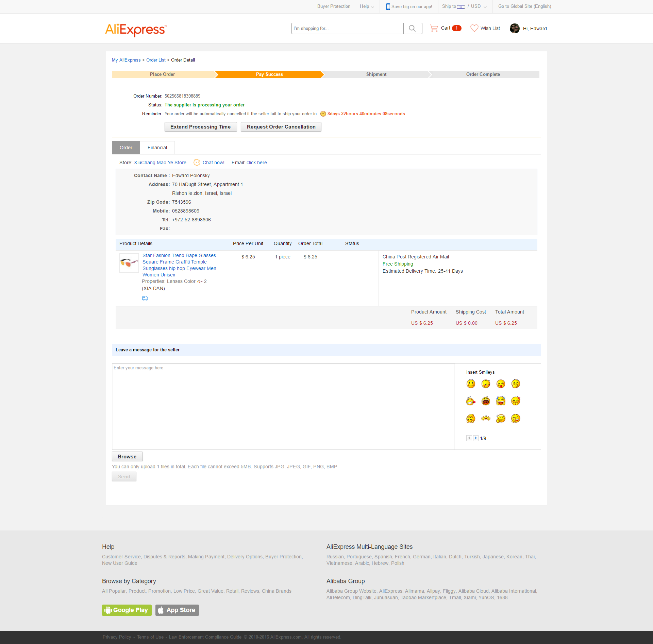Screen dimensions: 653x644
Task: Click the Email click here link
Action: 257,163
